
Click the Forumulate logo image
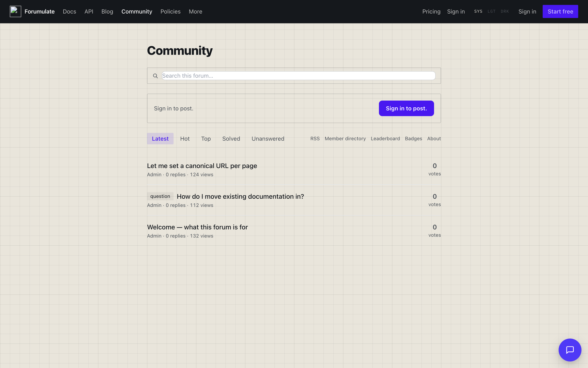coord(15,12)
